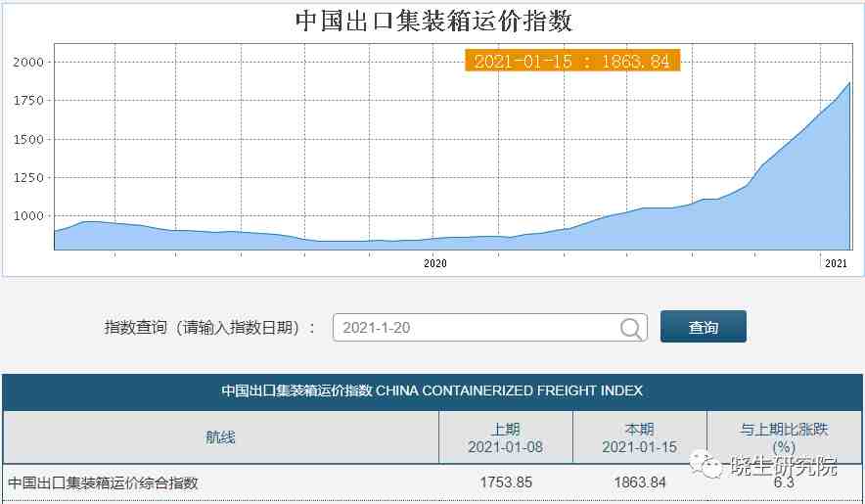Click the 与上期比涨跌 (%) column header
This screenshot has height=504, width=865.
point(785,437)
